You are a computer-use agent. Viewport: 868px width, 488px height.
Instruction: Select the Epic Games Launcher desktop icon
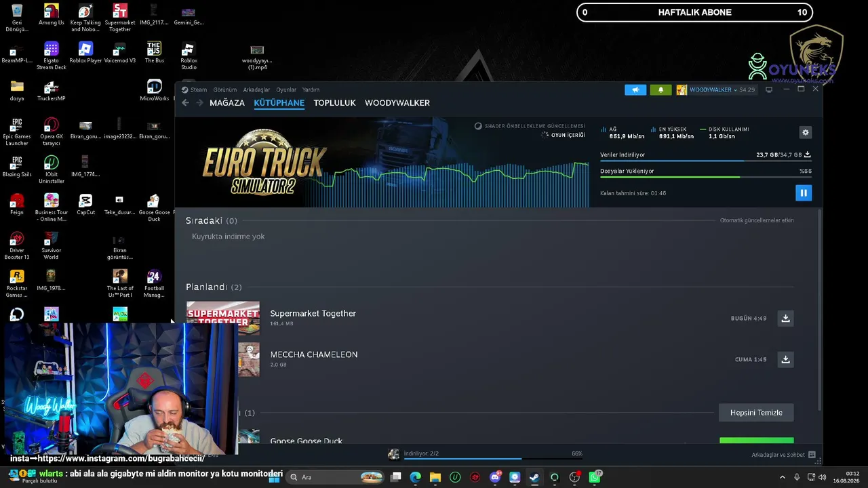(17, 131)
